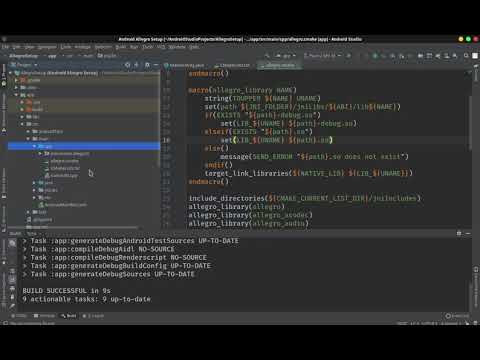This screenshot has height=360, width=480.
Task: Open the Logcat tool window tab
Action: (x=93, y=315)
